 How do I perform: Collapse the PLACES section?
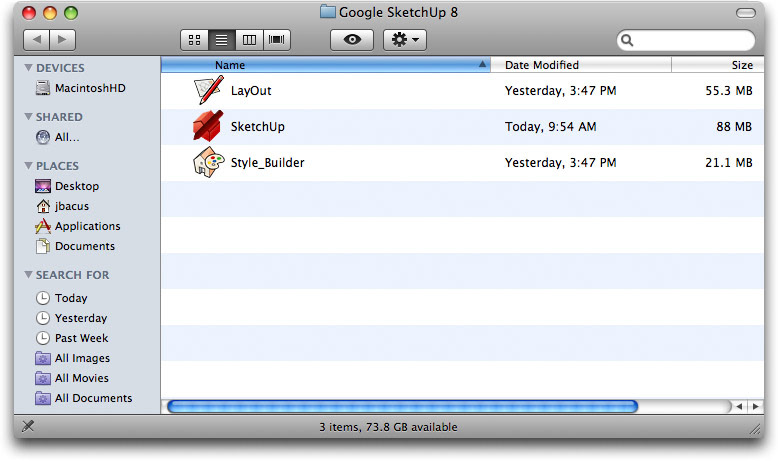tap(28, 166)
